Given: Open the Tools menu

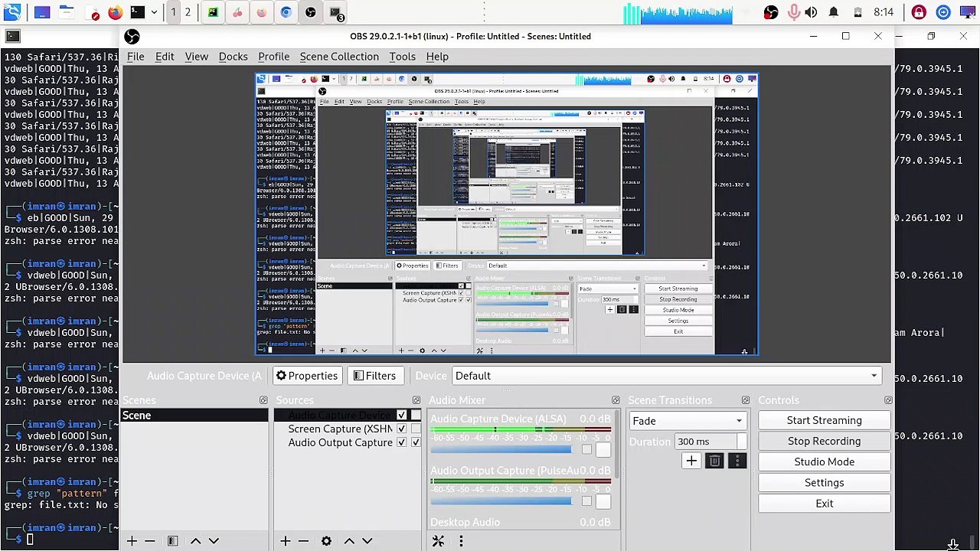Looking at the screenshot, I should pos(402,57).
